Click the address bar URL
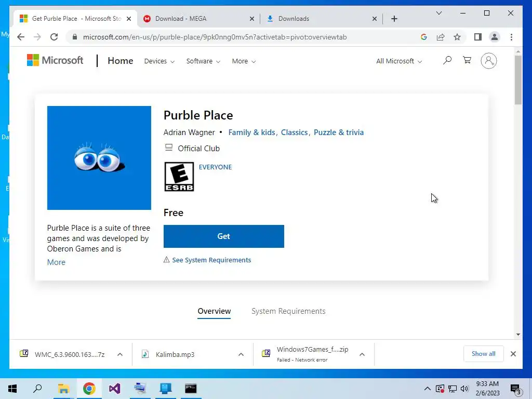 (x=215, y=37)
